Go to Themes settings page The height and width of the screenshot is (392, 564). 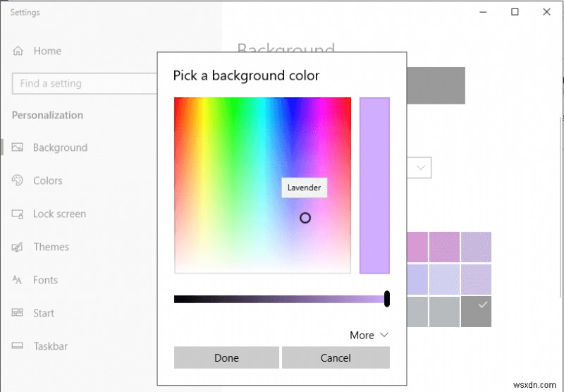(51, 247)
